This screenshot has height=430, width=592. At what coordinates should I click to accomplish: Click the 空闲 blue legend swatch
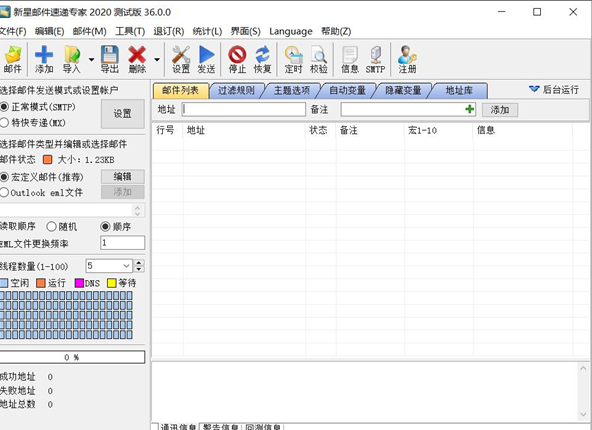point(3,283)
